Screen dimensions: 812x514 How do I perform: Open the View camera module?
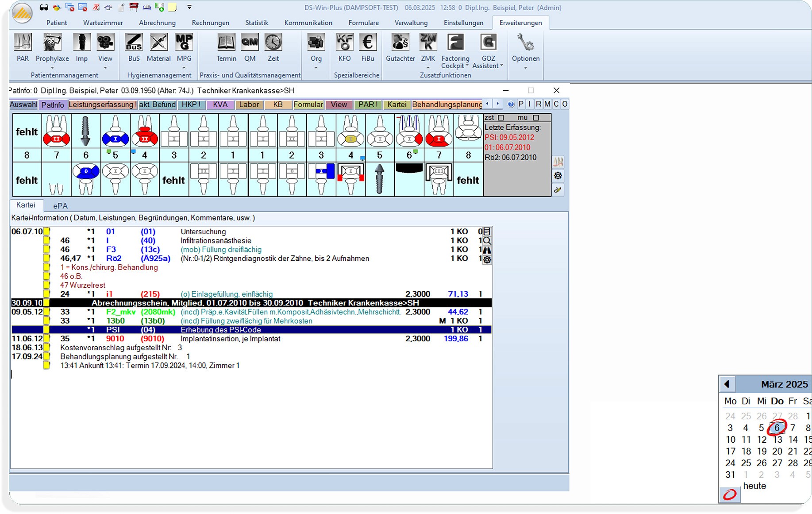105,43
